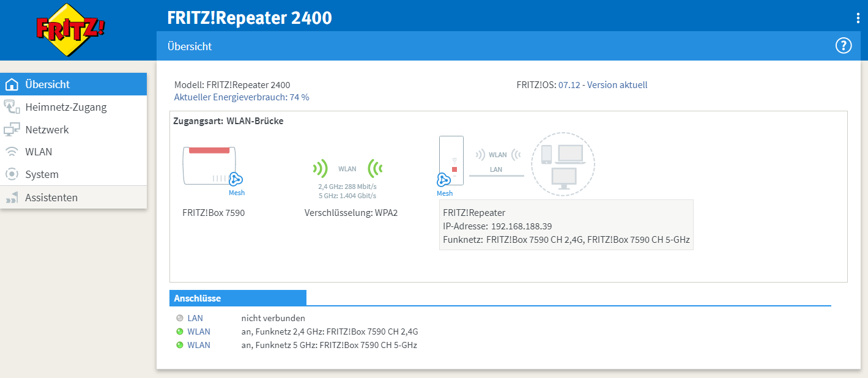Open WLAN link for 5 GHz Funknetz
The width and height of the screenshot is (868, 378).
point(199,345)
